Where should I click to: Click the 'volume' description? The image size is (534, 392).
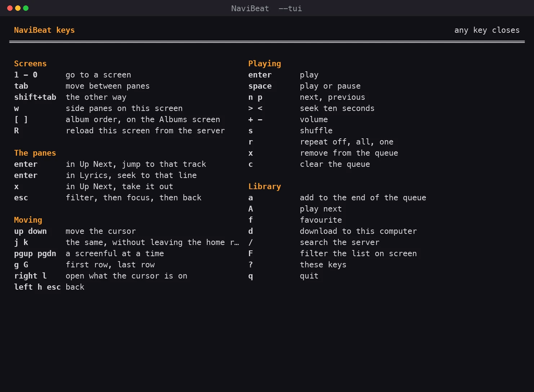click(x=314, y=120)
